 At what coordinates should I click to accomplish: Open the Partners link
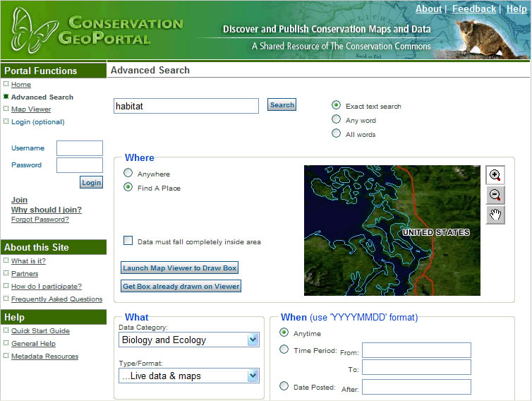coord(25,274)
